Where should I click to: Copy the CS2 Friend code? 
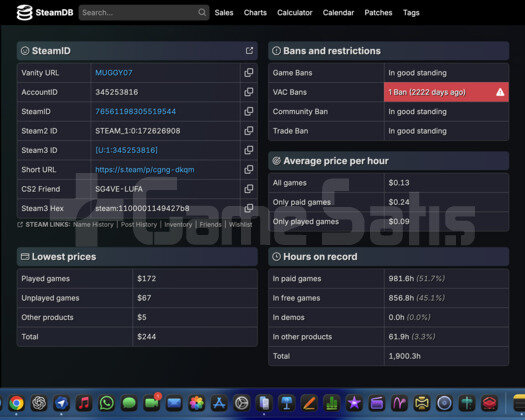(x=248, y=189)
